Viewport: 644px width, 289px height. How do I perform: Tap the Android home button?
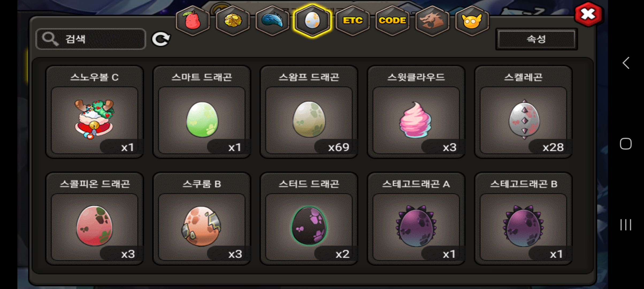626,144
